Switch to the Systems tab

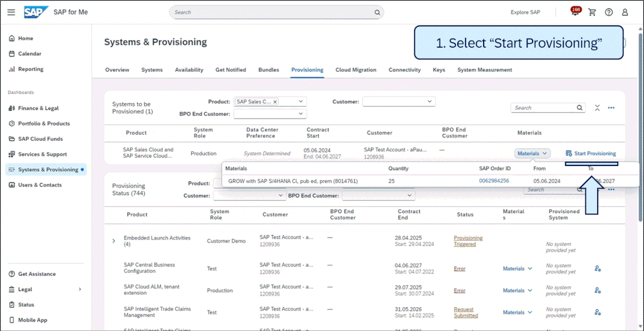pos(152,70)
